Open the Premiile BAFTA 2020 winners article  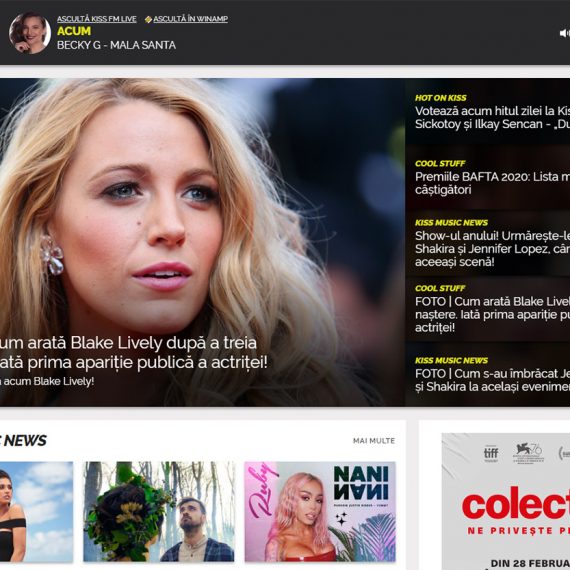point(492,183)
